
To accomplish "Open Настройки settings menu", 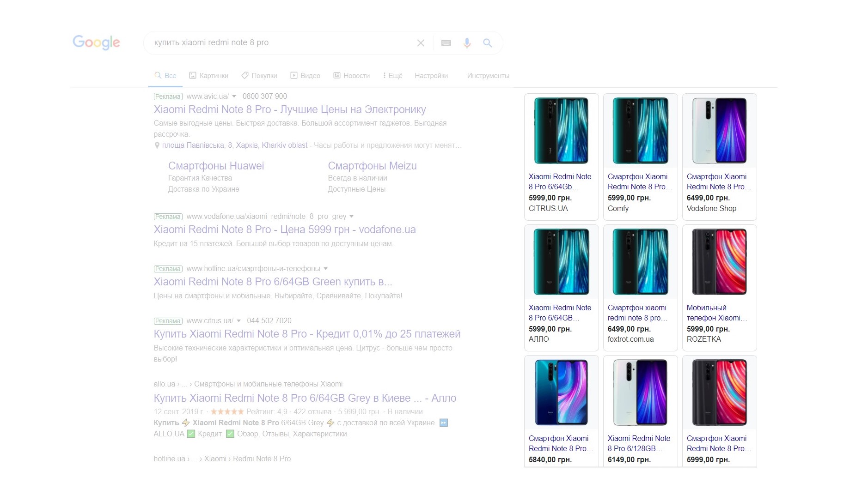I will [431, 76].
